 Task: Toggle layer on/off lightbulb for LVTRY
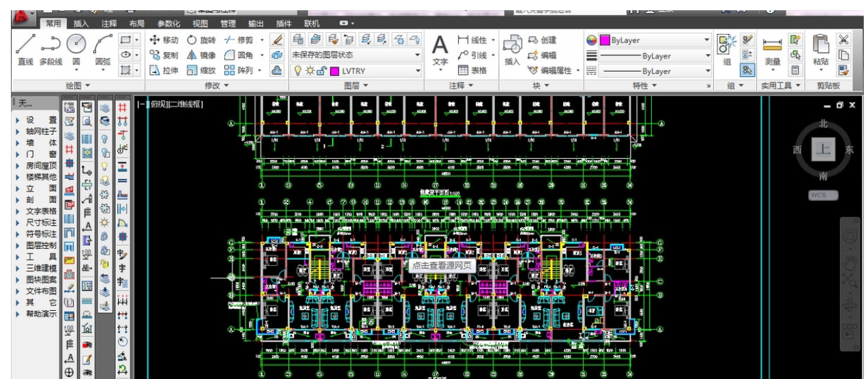pos(297,71)
